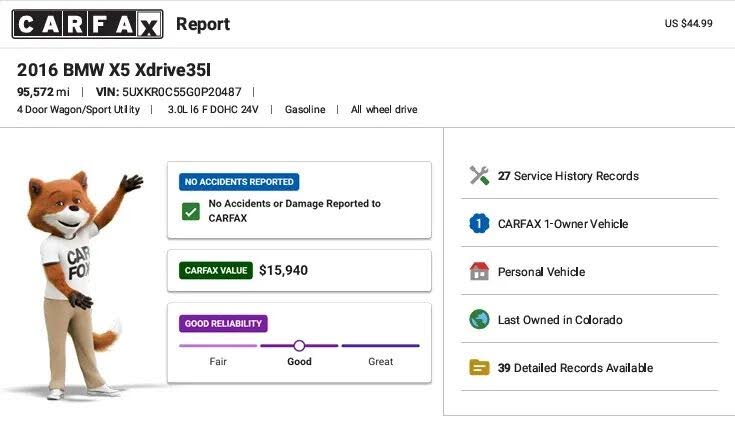735x422 pixels.
Task: Click the 2016 BMW X5 Xdrive35I title
Action: 114,70
